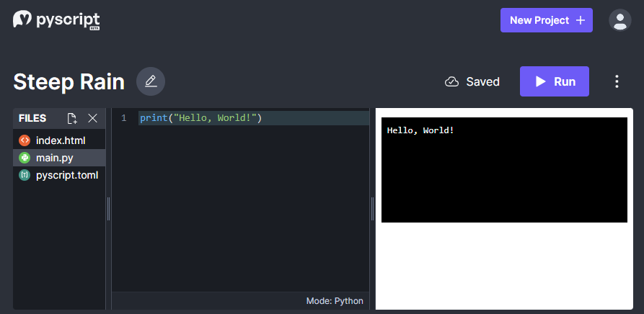Click the pyscript.toml file icon
This screenshot has height=314, width=644.
(x=25, y=175)
